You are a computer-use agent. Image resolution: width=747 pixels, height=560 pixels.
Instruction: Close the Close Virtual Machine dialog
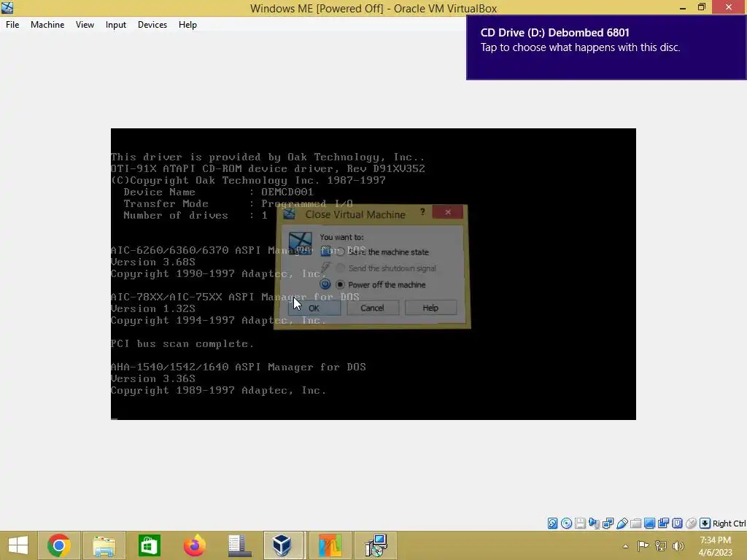click(448, 212)
